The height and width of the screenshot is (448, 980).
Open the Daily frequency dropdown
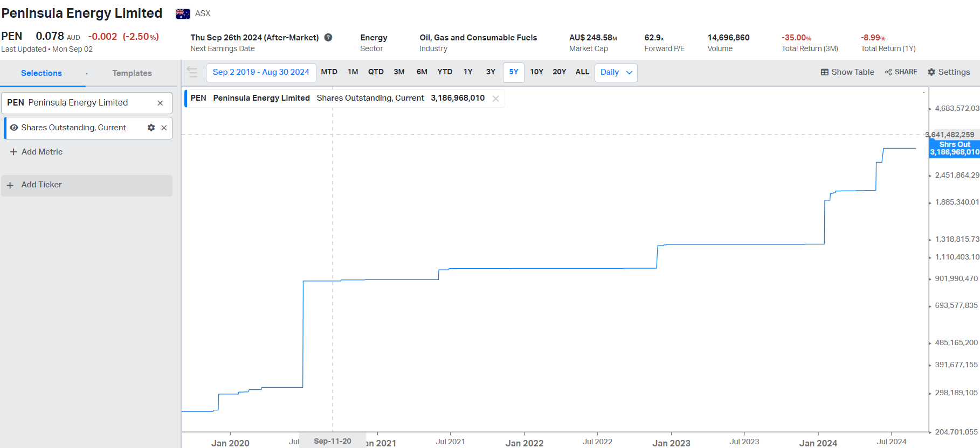pos(616,73)
